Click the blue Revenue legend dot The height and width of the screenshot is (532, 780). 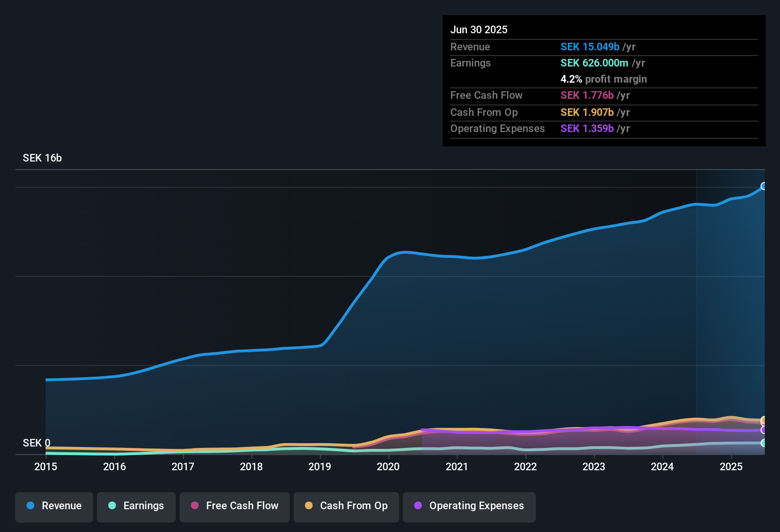tap(30, 506)
